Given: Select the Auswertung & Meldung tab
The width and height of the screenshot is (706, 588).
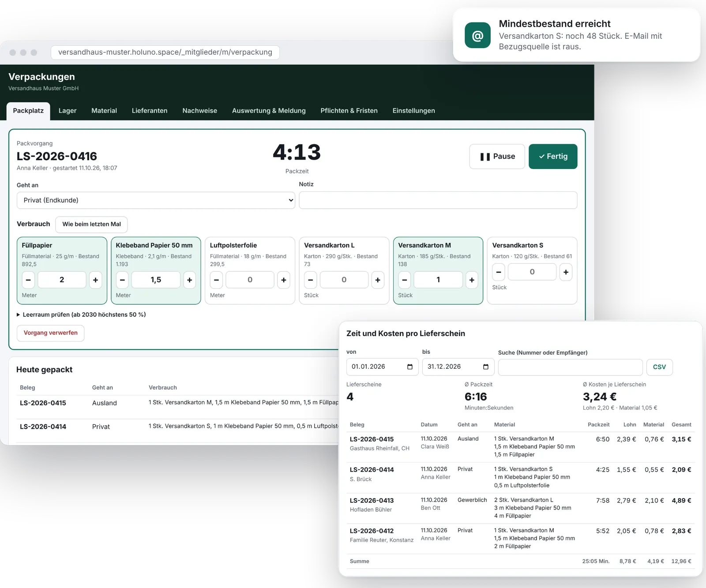Looking at the screenshot, I should point(269,111).
